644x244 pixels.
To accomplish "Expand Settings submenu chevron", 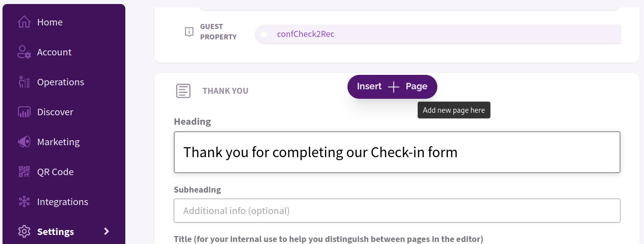I will point(106,232).
